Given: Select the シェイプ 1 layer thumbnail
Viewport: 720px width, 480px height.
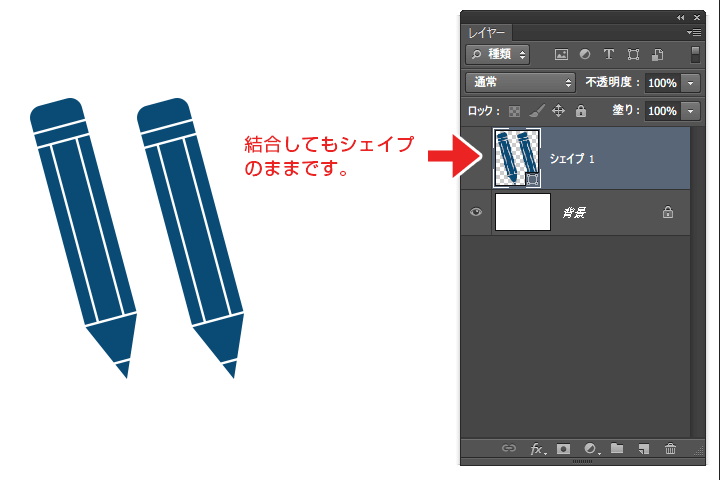Looking at the screenshot, I should [517, 158].
